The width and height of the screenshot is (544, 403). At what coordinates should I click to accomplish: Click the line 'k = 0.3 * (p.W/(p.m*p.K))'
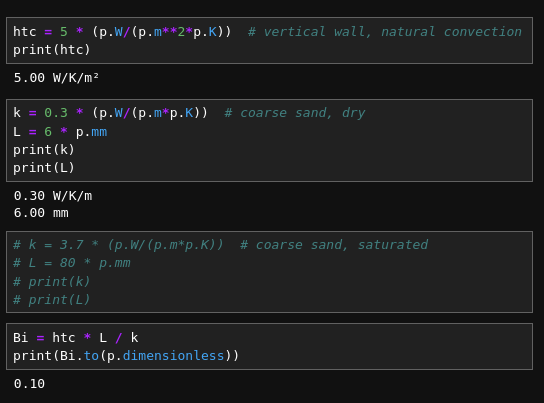coord(110,113)
